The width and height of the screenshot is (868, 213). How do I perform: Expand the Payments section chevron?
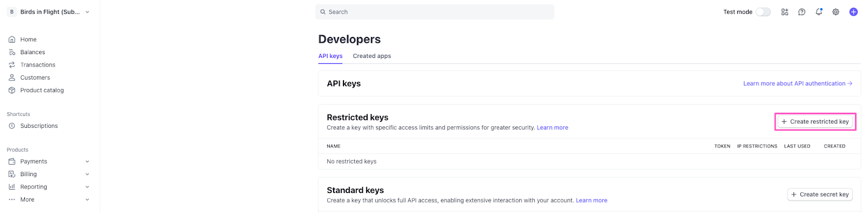point(87,162)
